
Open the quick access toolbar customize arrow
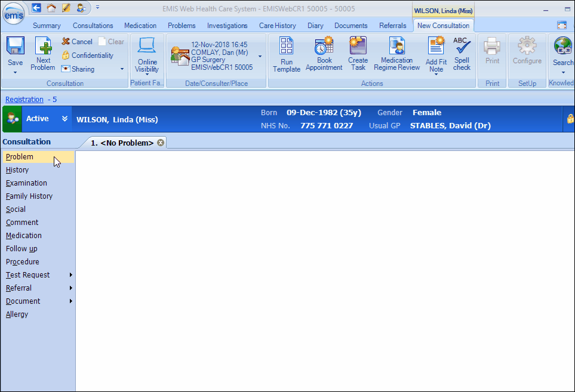[x=97, y=7]
